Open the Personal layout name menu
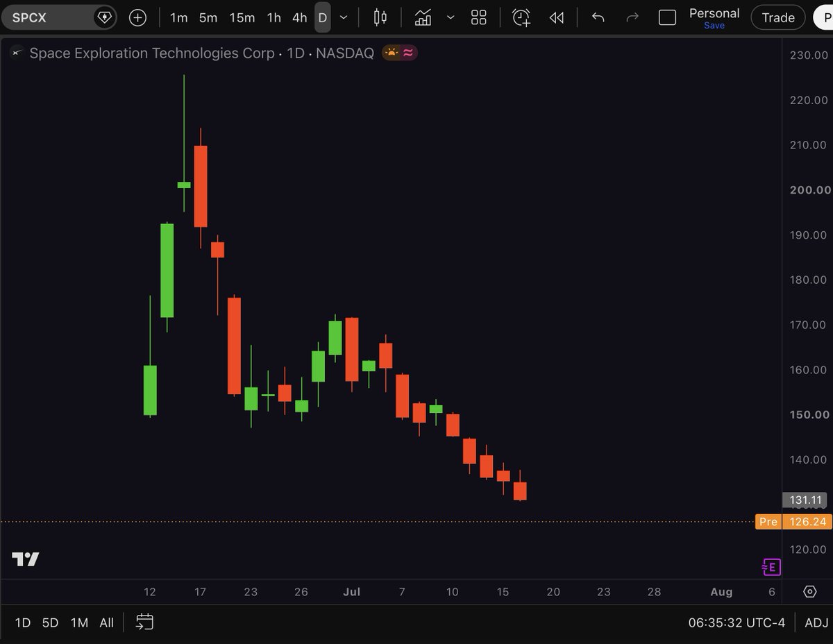Image resolution: width=833 pixels, height=644 pixels. click(714, 13)
